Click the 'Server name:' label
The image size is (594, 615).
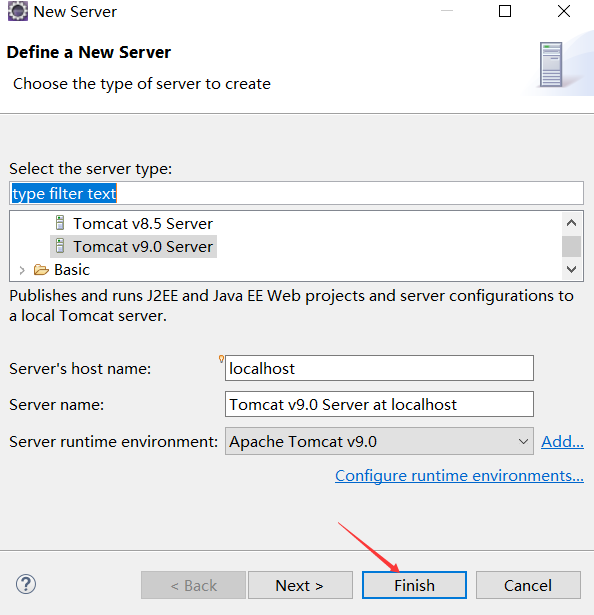click(x=56, y=404)
